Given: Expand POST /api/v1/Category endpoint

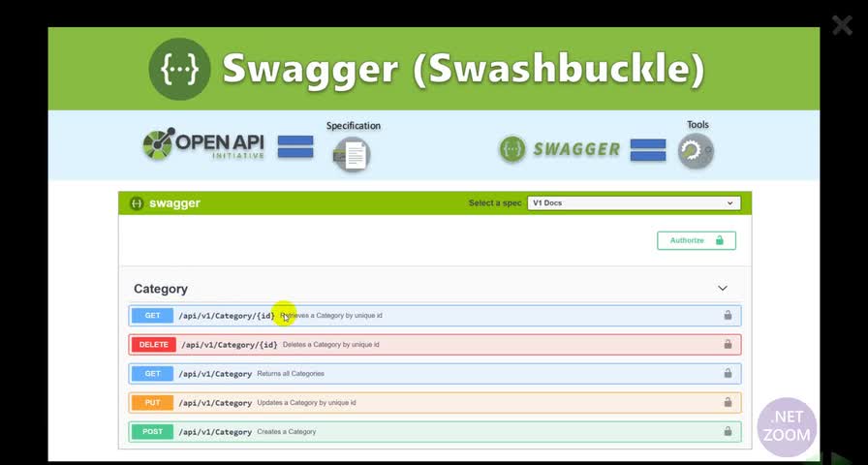Looking at the screenshot, I should point(435,432).
